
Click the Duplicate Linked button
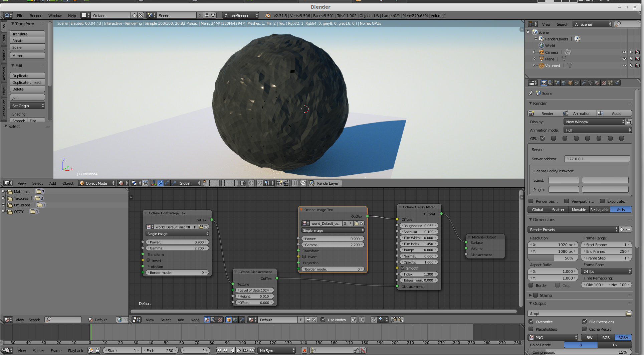pyautogui.click(x=27, y=82)
